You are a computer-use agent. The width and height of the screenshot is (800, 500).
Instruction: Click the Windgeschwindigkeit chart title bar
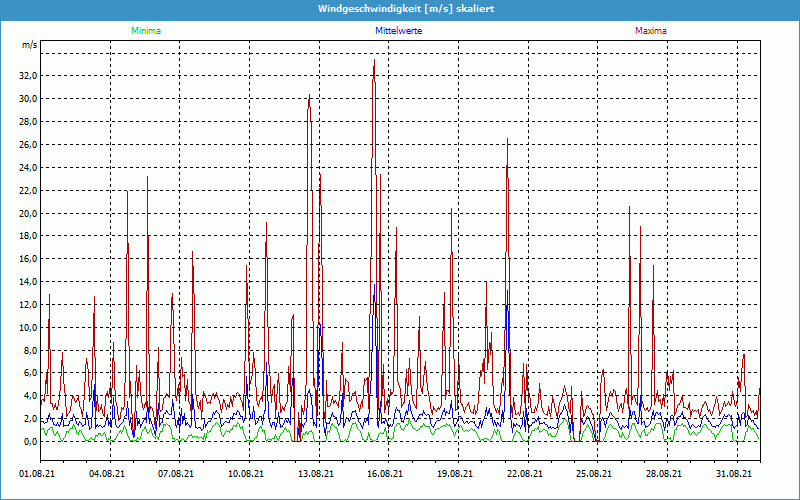pos(400,9)
